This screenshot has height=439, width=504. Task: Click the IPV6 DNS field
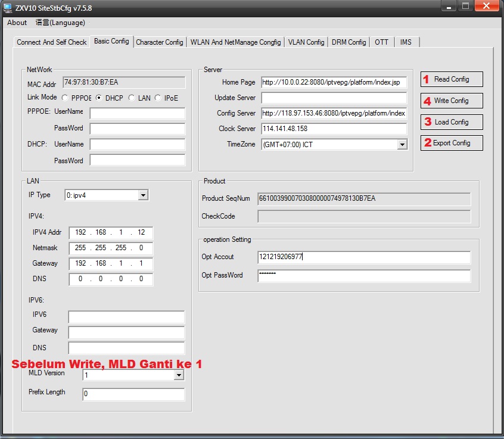[126, 348]
